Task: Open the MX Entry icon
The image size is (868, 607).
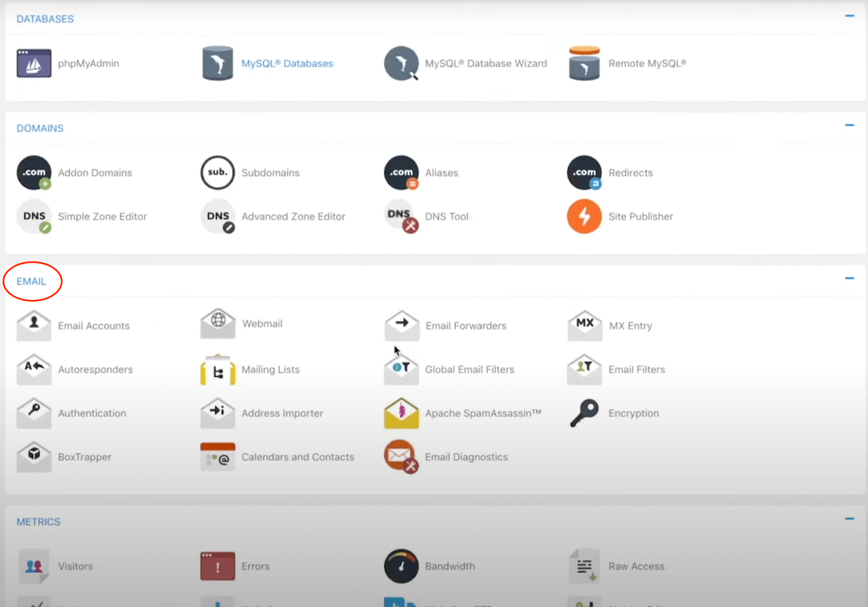Action: point(585,326)
